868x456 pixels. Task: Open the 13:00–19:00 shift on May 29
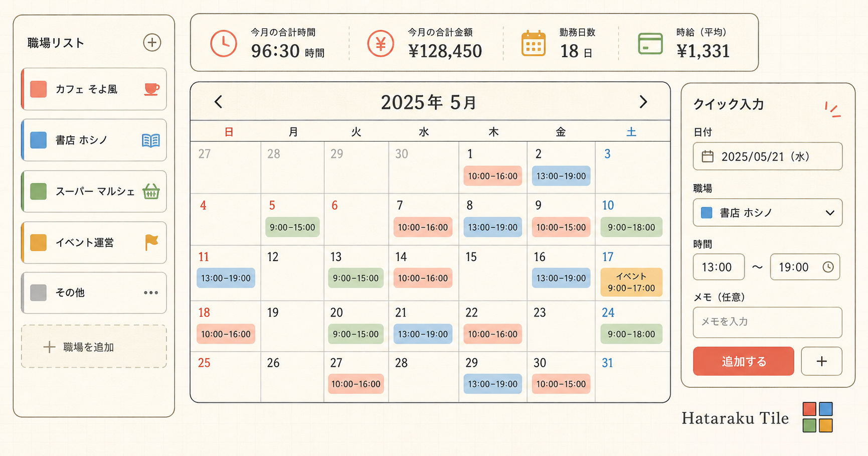pos(492,384)
